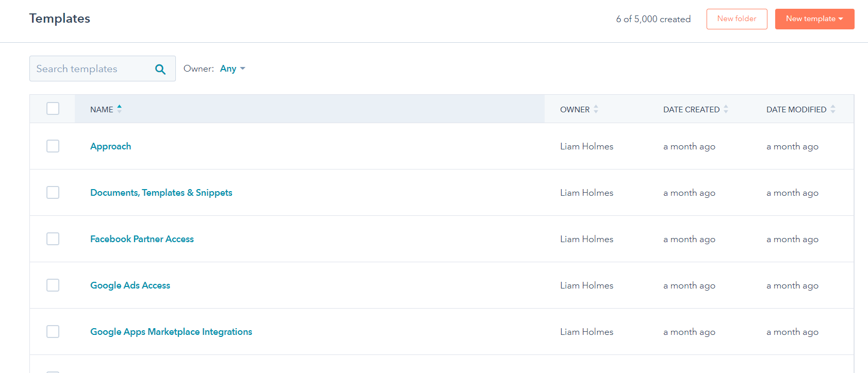Open the Owner Any filter dropdown
This screenshot has height=373, width=868.
tap(232, 69)
